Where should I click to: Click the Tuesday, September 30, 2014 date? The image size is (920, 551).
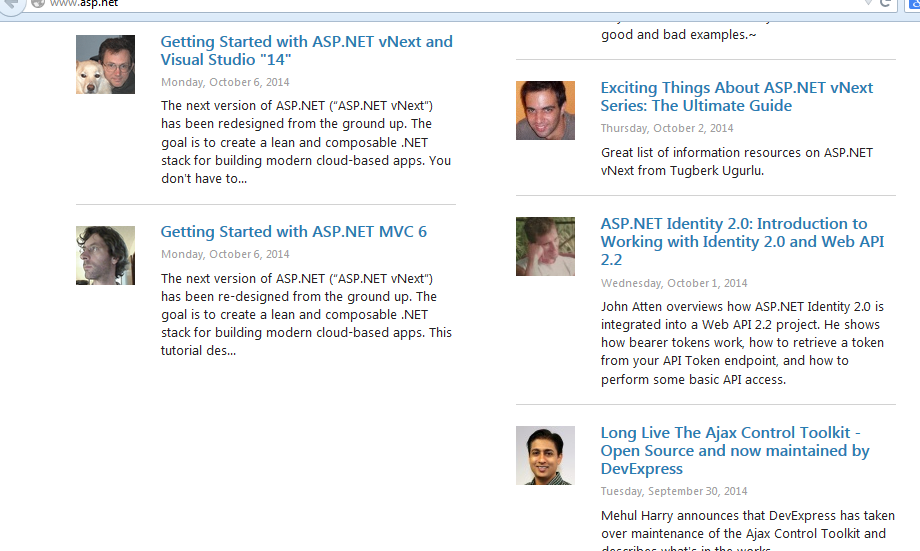coord(673,492)
